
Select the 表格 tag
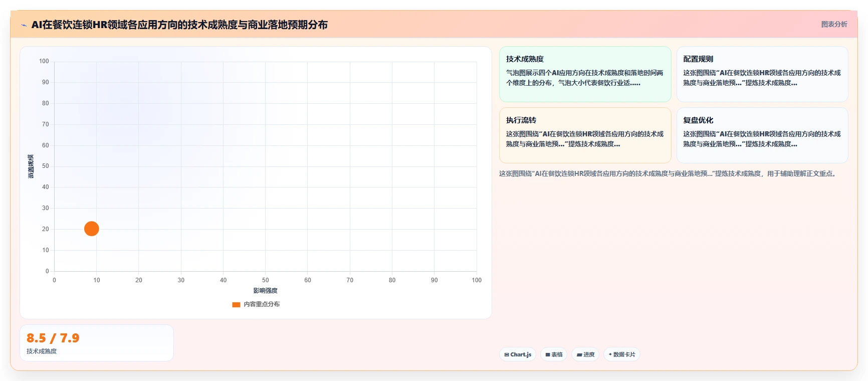[554, 354]
